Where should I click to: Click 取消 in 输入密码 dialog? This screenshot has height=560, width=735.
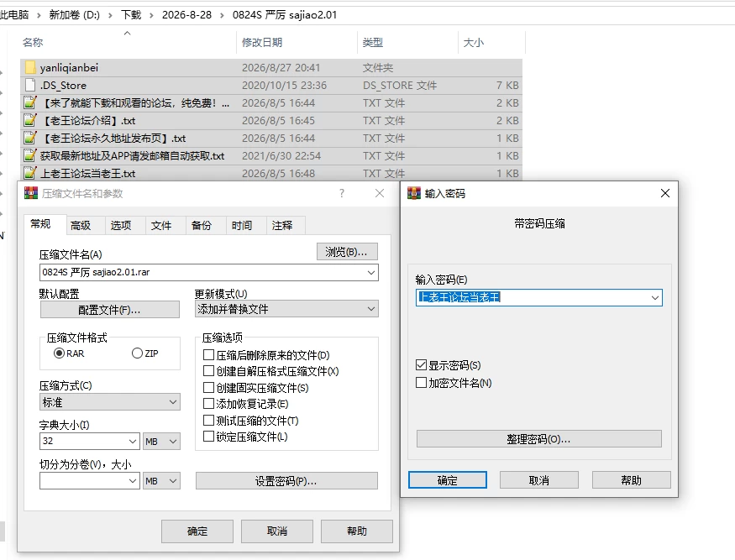point(539,480)
